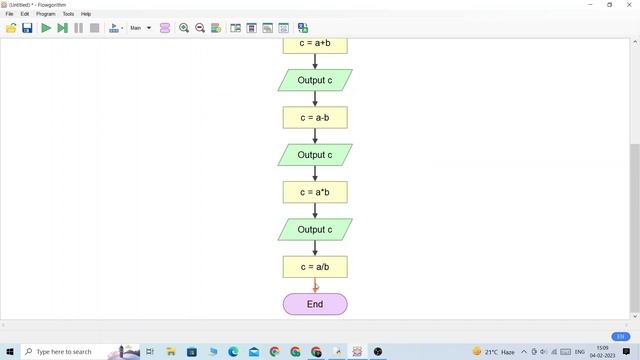Select the 'c = a/b' assign shape
The width and height of the screenshot is (640, 360).
315,267
